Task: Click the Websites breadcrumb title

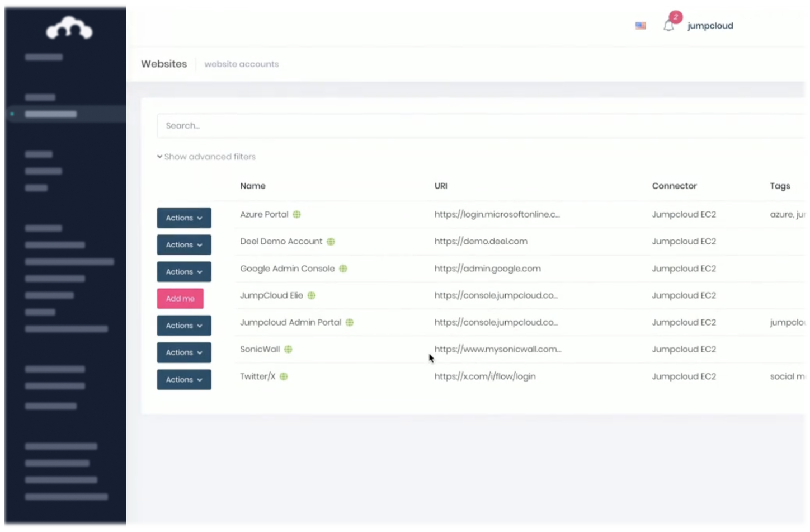Action: point(164,64)
